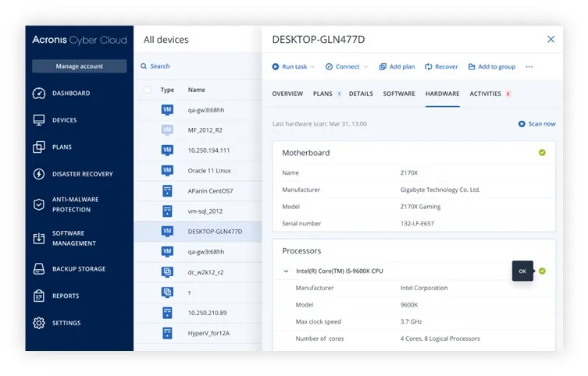This screenshot has width=588, height=376.
Task: Click the Plans tab count badge
Action: pyautogui.click(x=339, y=94)
